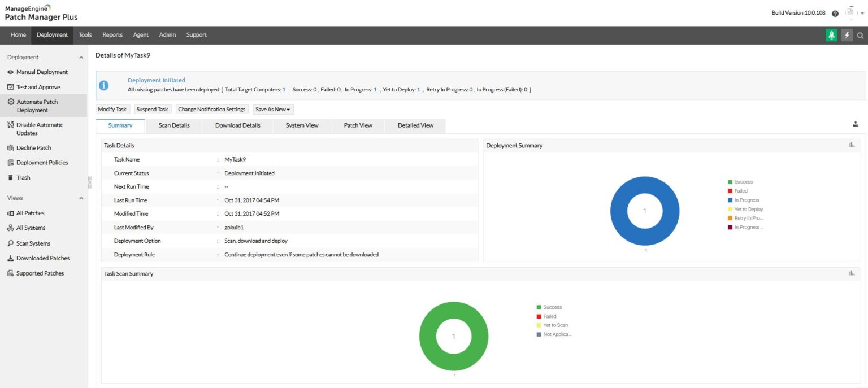
Task: Open the Save As New dropdown
Action: click(272, 109)
